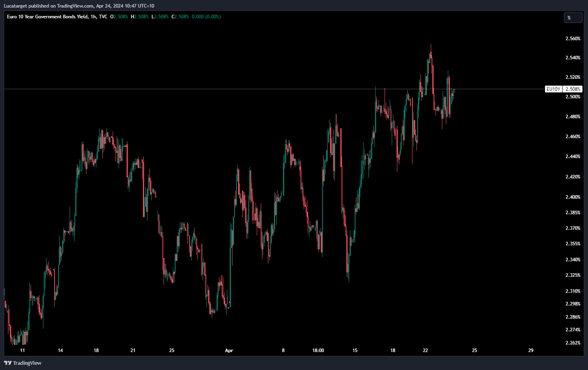Click the 1h interval in chart legend
This screenshot has height=370, width=588.
(93, 17)
